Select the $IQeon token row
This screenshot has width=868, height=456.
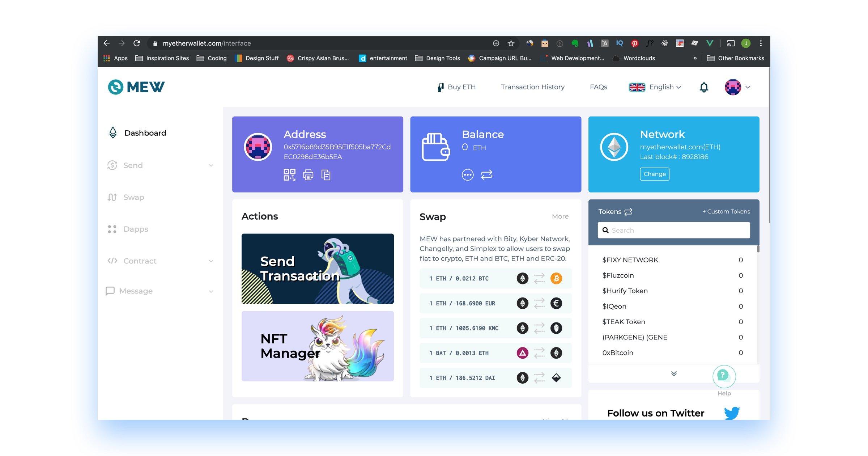click(x=673, y=307)
